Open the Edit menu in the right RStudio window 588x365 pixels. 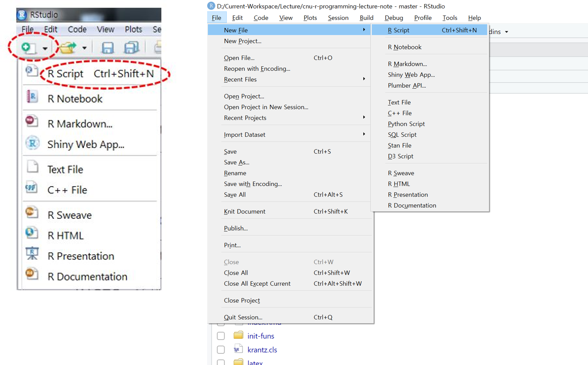coord(237,18)
